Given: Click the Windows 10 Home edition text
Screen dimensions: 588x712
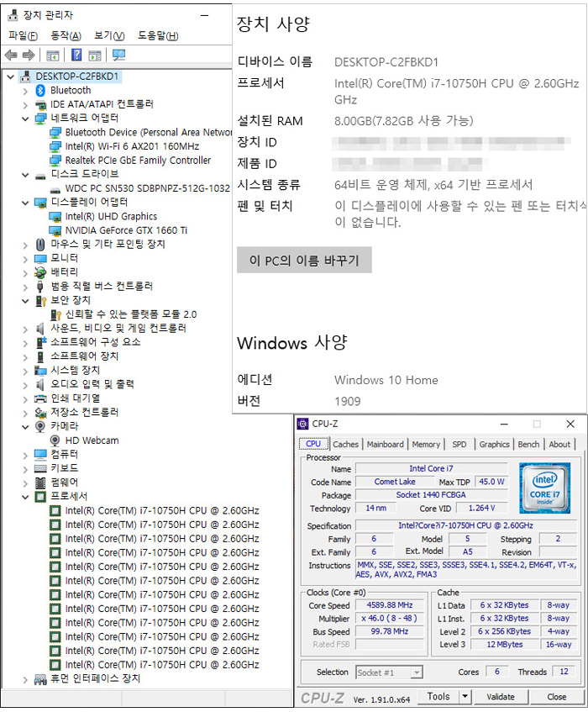Looking at the screenshot, I should pos(386,380).
